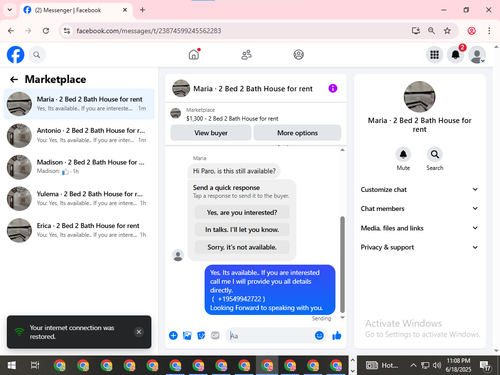The image size is (500, 375).
Task: Click the chat scrollbar down arrow
Action: pyautogui.click(x=342, y=318)
